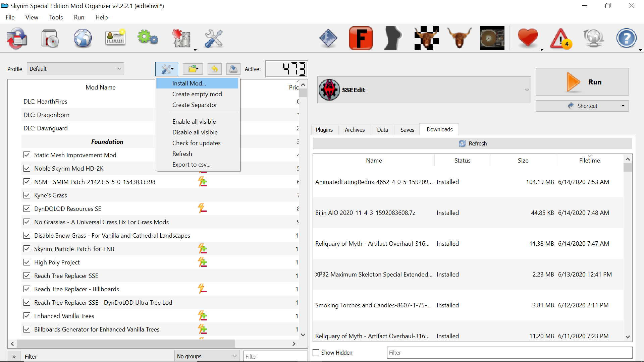644x362 pixels.
Task: Focus the downloads Filter text field
Action: click(509, 353)
